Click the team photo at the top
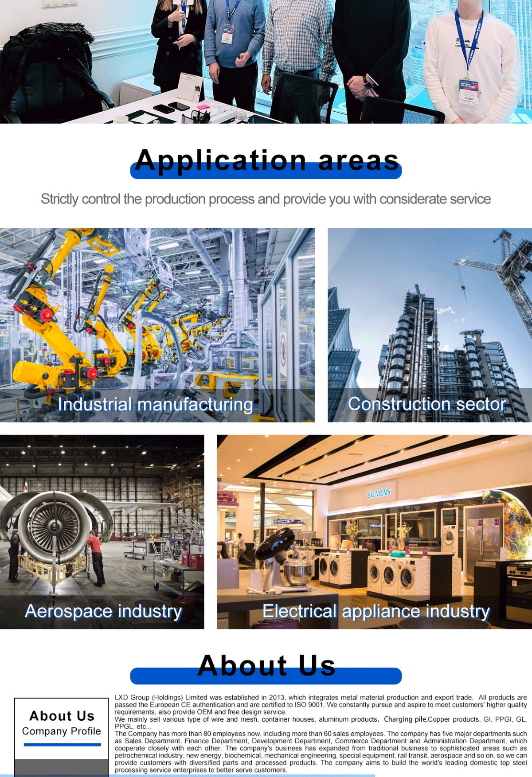 point(266,61)
